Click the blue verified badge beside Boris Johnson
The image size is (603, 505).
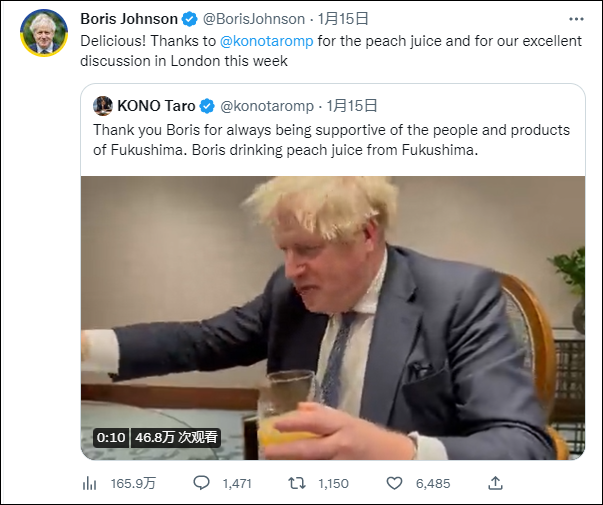coord(189,19)
